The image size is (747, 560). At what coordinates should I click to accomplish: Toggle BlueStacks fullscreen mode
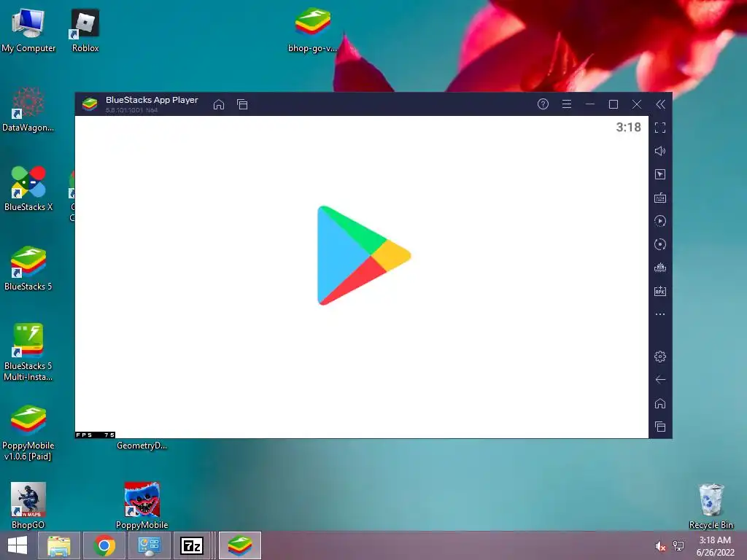659,128
